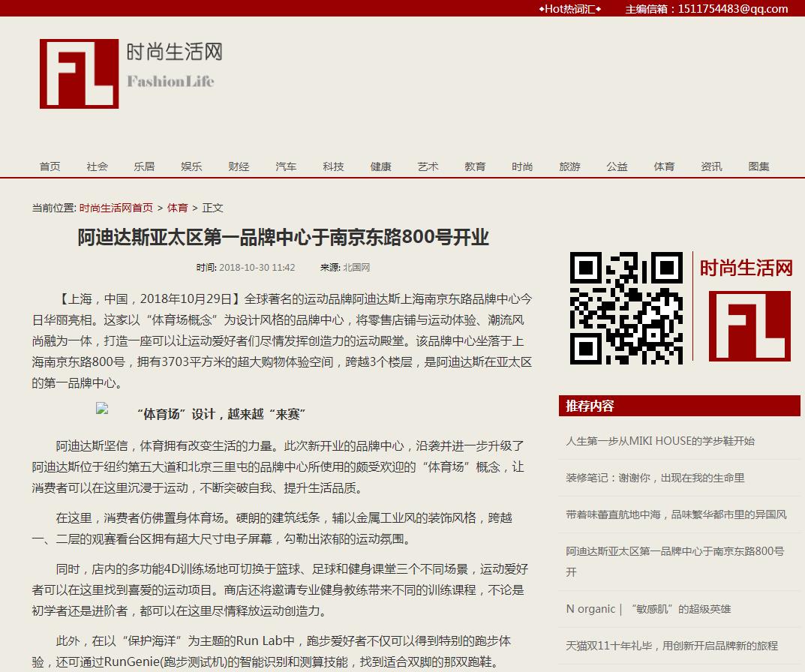This screenshot has height=672, width=805.
Task: Open sidebar link 阿迪达斯亚太区第一品牌中心
Action: 675,561
